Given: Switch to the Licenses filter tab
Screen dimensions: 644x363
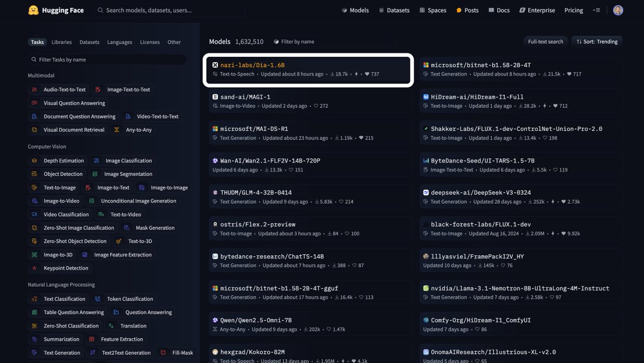Looking at the screenshot, I should tap(150, 42).
